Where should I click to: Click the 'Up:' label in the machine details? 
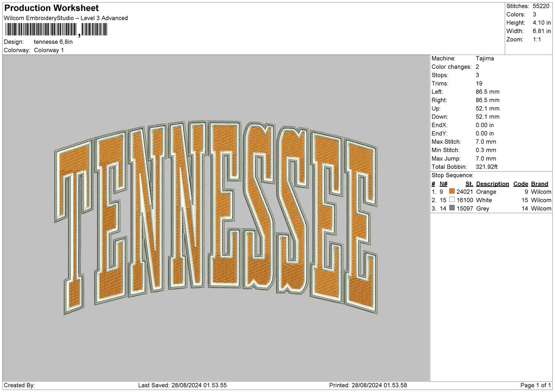(x=436, y=108)
